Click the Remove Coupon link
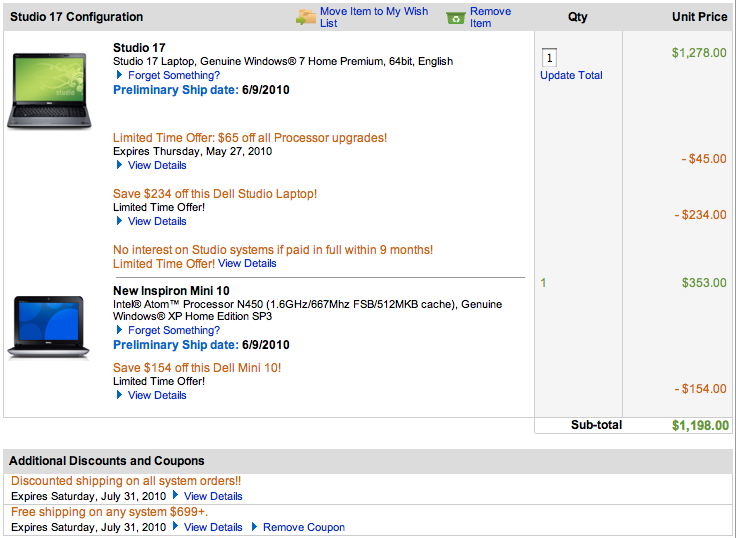Image resolution: width=736 pixels, height=538 pixels. [x=304, y=527]
